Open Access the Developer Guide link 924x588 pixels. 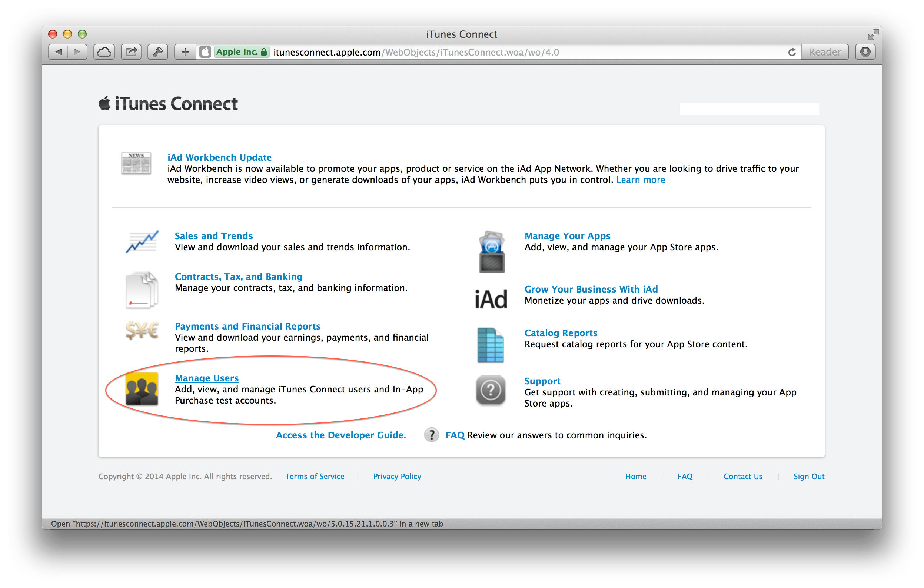pyautogui.click(x=341, y=435)
